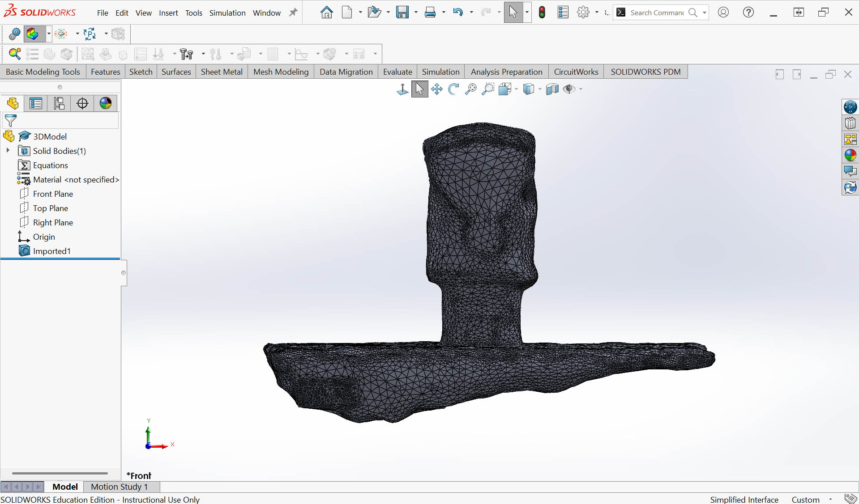Switch to the Mesh Modeling tab
Screen dimensions: 859x504
pos(281,72)
